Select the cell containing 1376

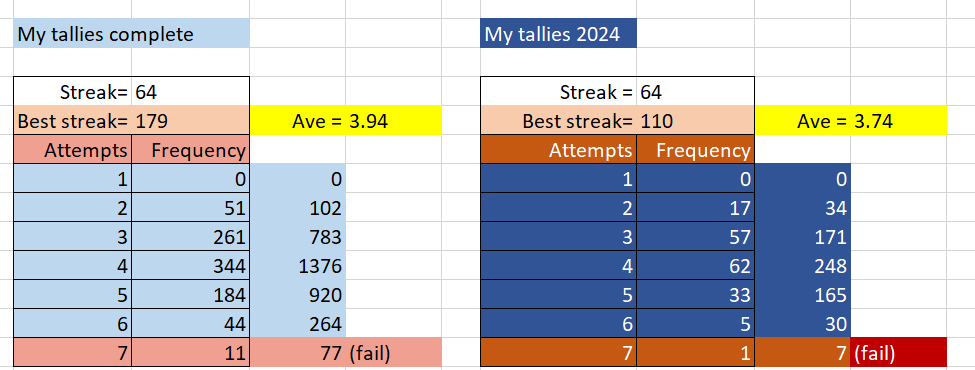[298, 266]
